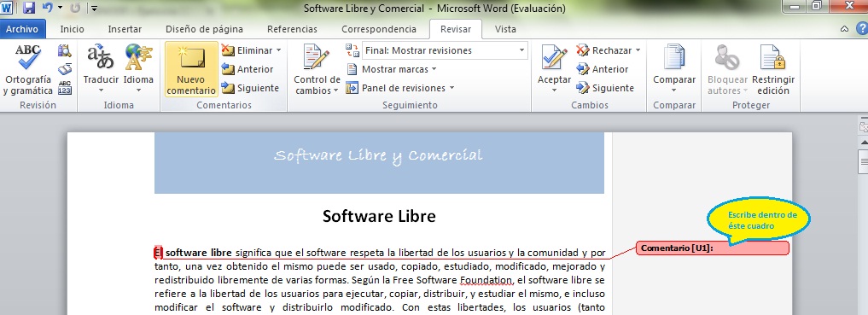
Task: Switch to the Inicio tab
Action: coord(72,29)
